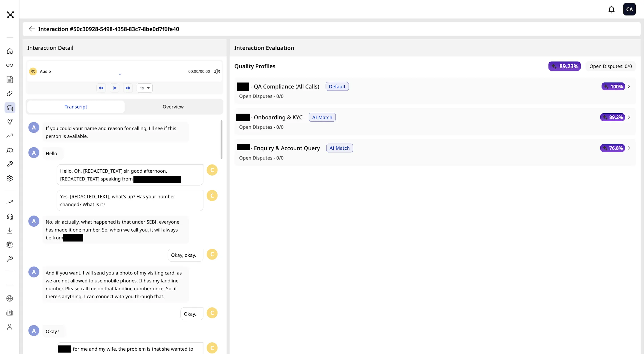This screenshot has height=354, width=644.
Task: Expand Enquiry & Account Query profile chevron
Action: click(629, 148)
